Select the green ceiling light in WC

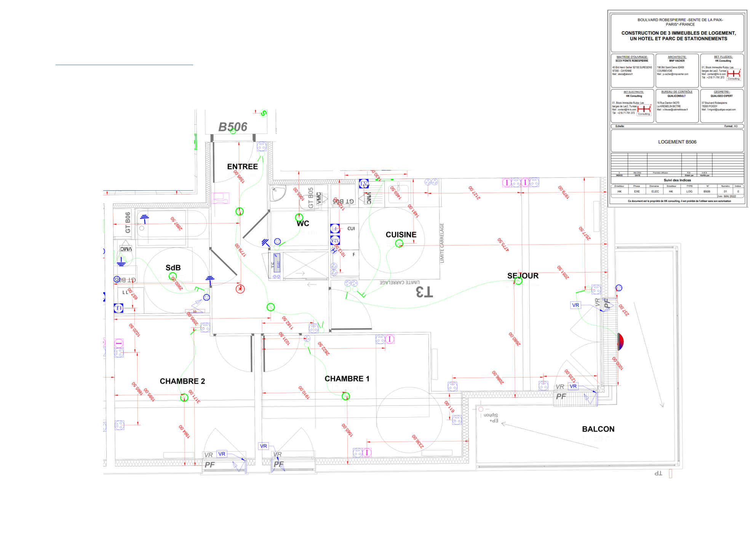pyautogui.click(x=299, y=217)
